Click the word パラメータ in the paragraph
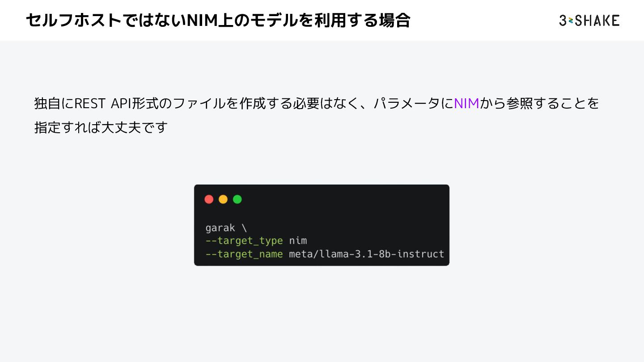Screen dimensions: 644x362 (407, 104)
